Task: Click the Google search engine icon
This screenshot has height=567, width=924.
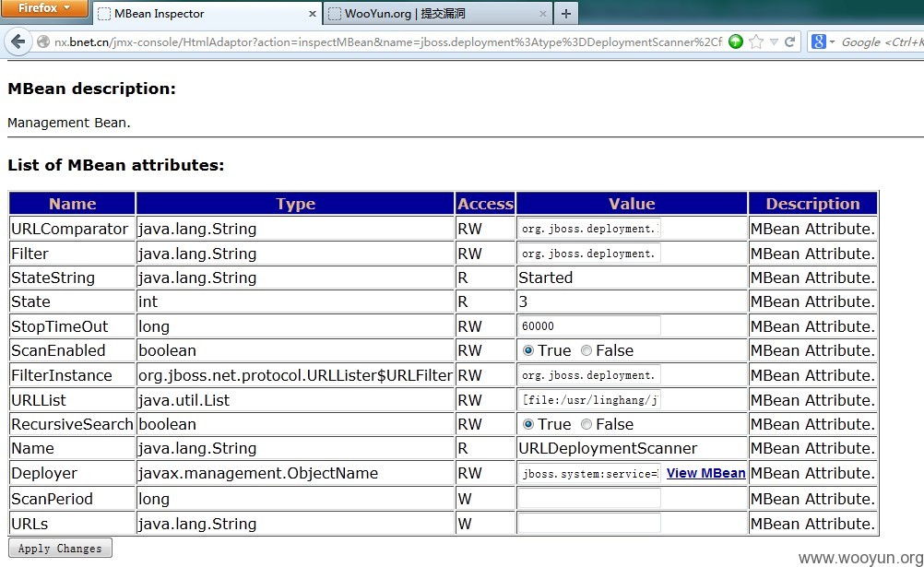Action: tap(819, 41)
